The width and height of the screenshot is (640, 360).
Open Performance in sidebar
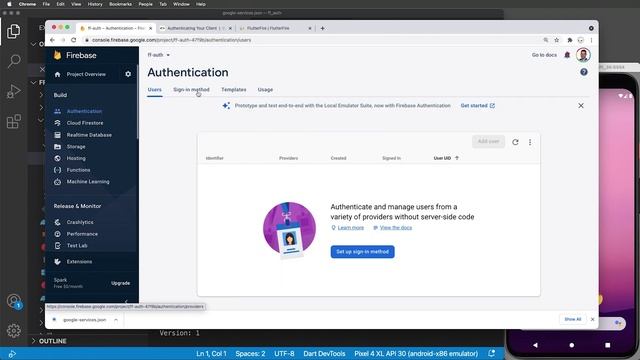pos(82,234)
